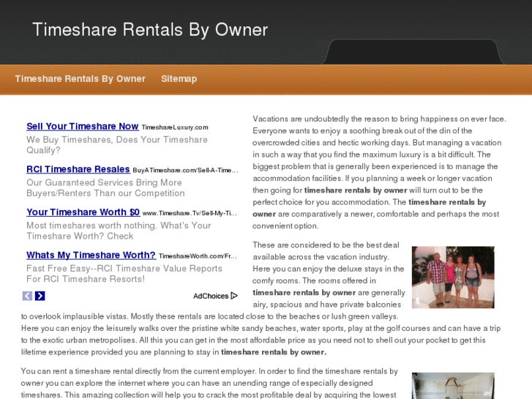The image size is (532, 399).
Task: Click the next ads arrow icon
Action: tap(40, 296)
